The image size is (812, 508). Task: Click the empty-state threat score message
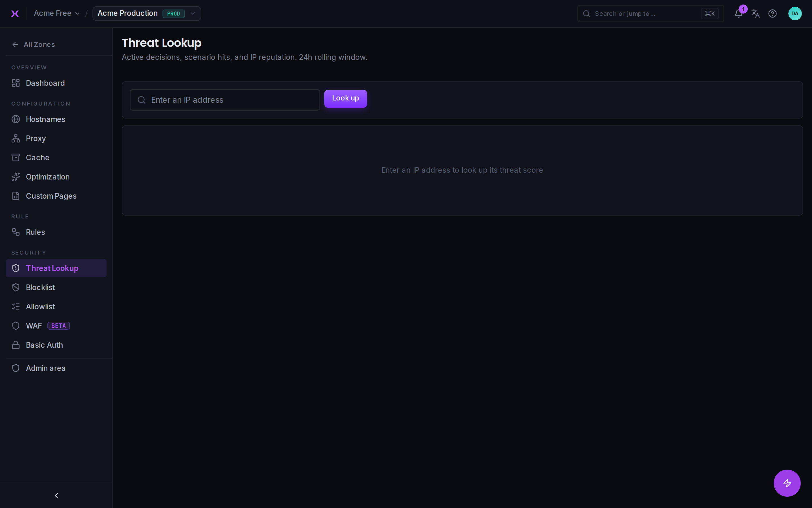(x=462, y=170)
